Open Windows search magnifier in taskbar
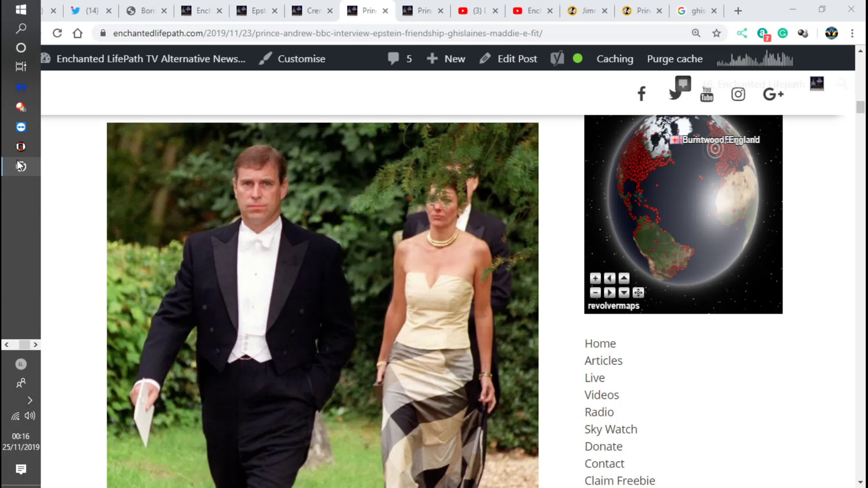 21,29
